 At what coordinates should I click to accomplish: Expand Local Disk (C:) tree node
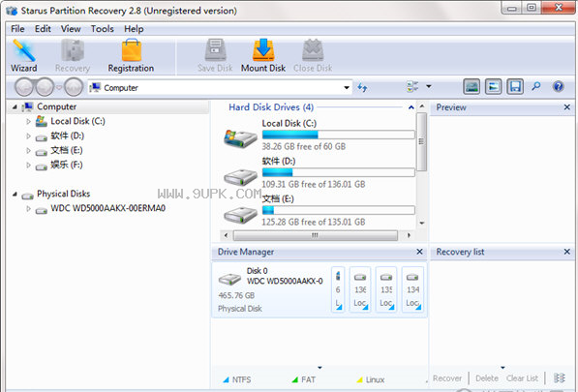coord(28,121)
